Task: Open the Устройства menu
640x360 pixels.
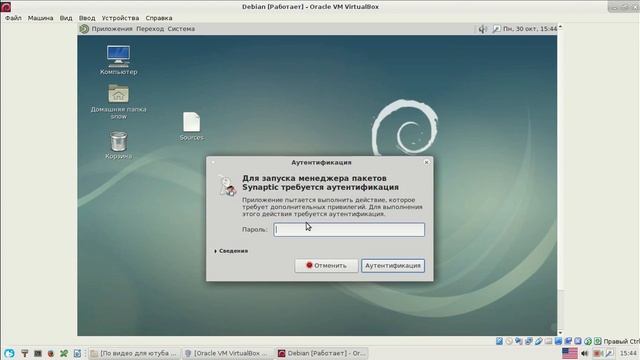Action: click(x=120, y=18)
